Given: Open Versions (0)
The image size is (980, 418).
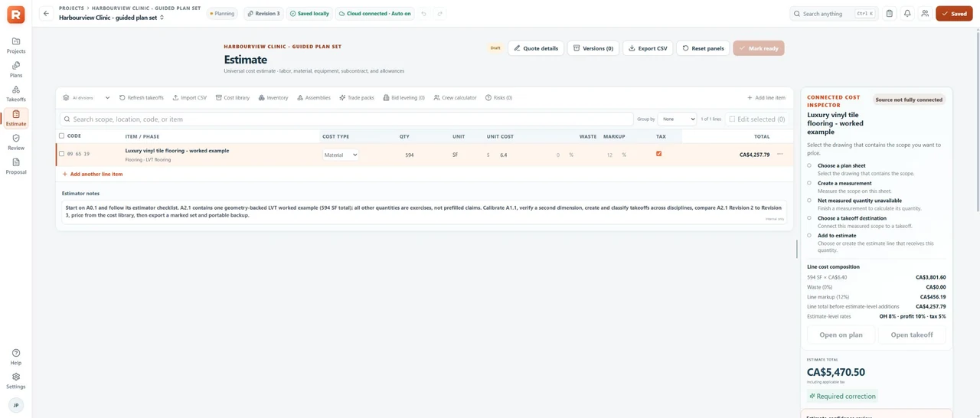Looking at the screenshot, I should 593,48.
